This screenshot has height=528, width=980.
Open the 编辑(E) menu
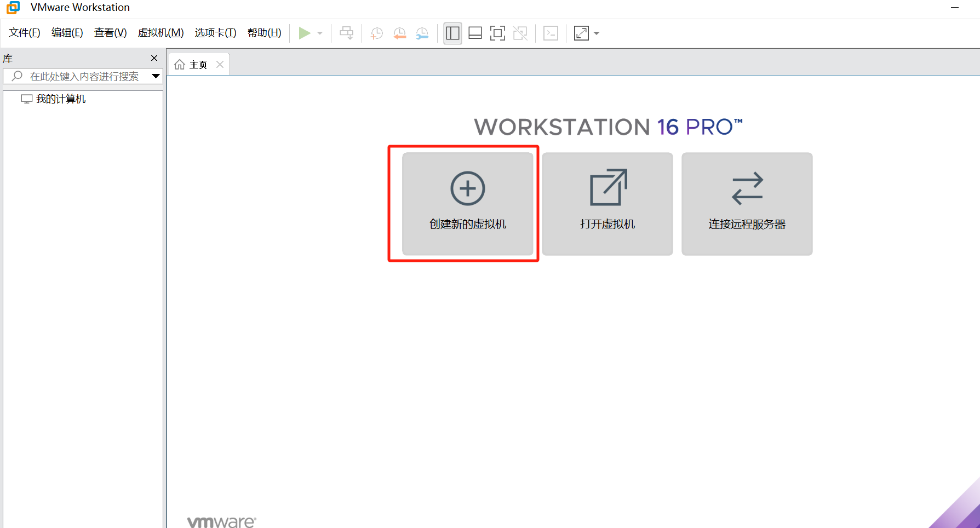[67, 33]
